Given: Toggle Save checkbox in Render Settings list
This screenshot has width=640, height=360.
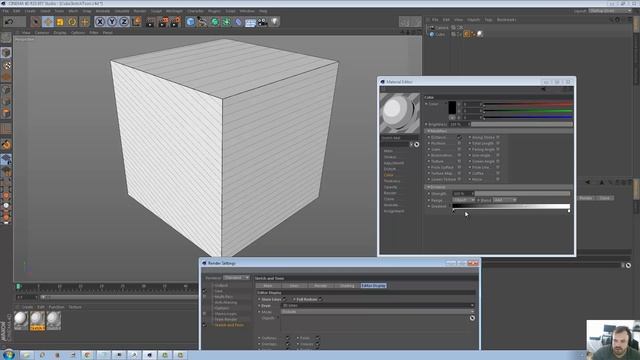Looking at the screenshot, I should point(204,291).
